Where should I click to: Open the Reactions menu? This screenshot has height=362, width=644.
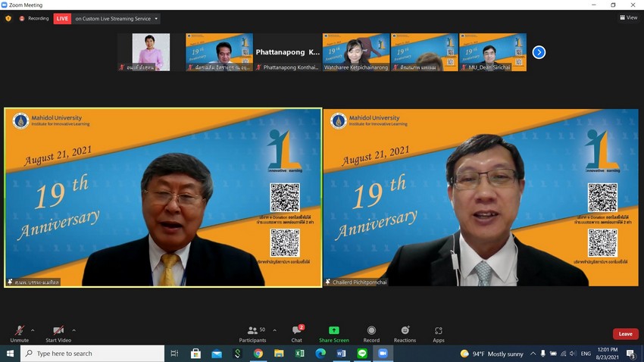[x=405, y=333]
